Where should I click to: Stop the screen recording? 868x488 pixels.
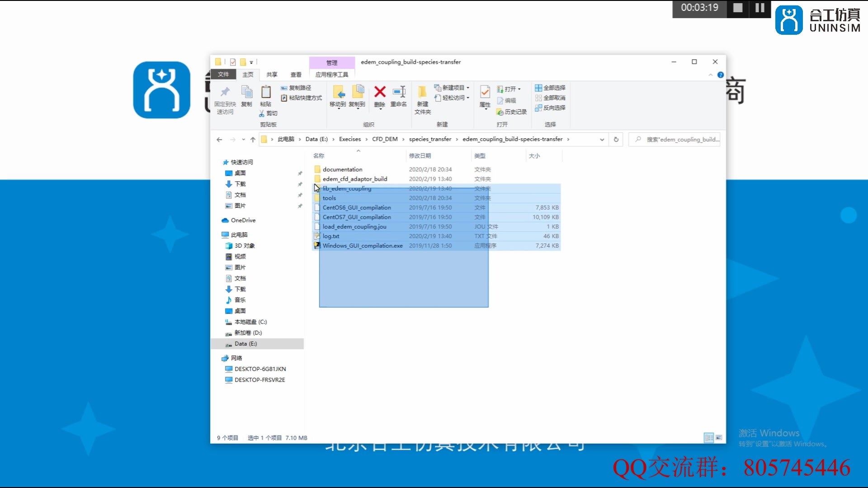(x=738, y=8)
